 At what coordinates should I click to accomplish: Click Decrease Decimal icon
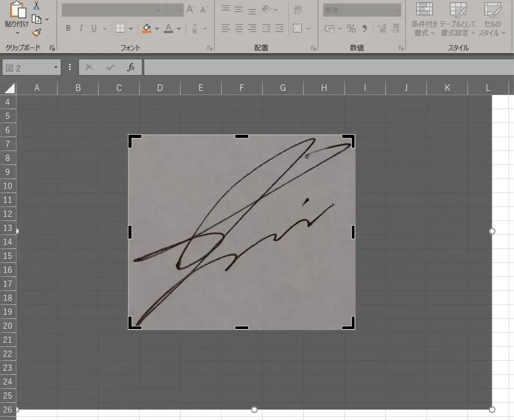tap(394, 28)
